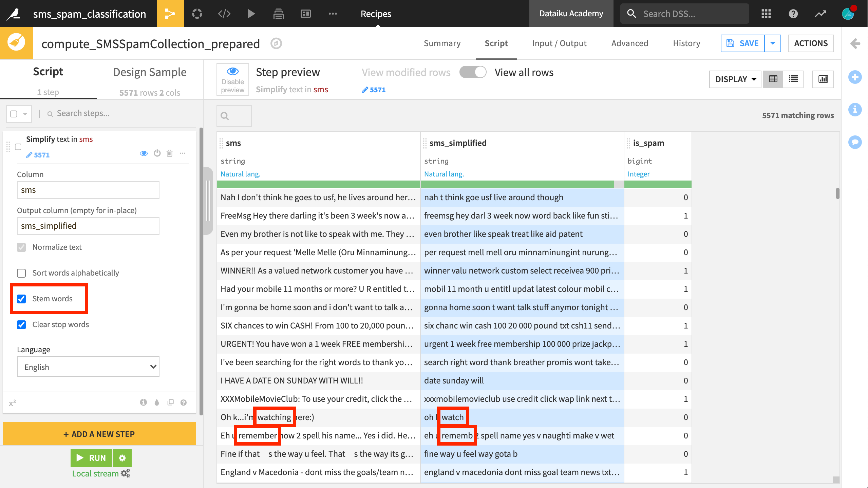Image resolution: width=868 pixels, height=488 pixels.
Task: Enable Sort words alphabetically checkbox
Action: [x=21, y=273]
